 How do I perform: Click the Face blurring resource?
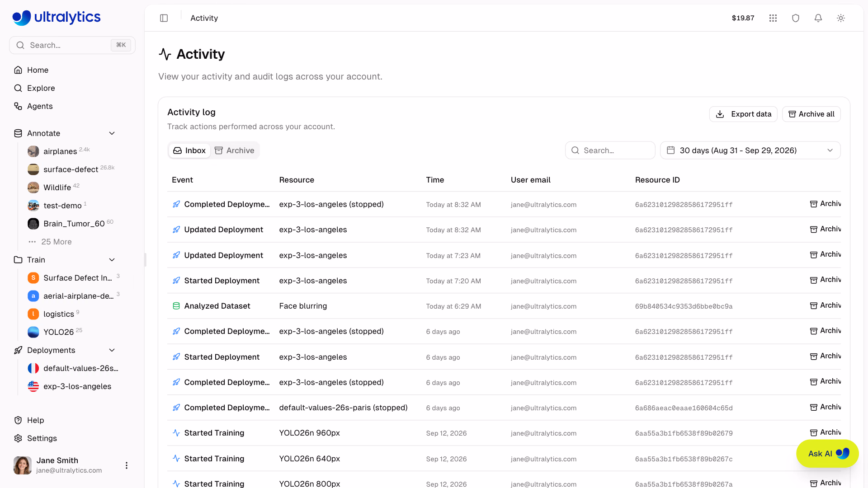tap(303, 306)
